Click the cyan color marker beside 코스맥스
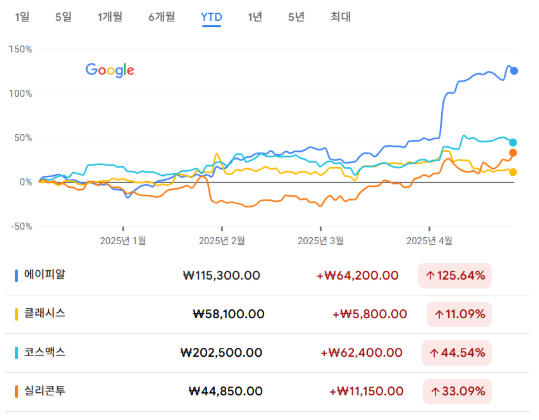539x420 pixels. click(x=16, y=353)
